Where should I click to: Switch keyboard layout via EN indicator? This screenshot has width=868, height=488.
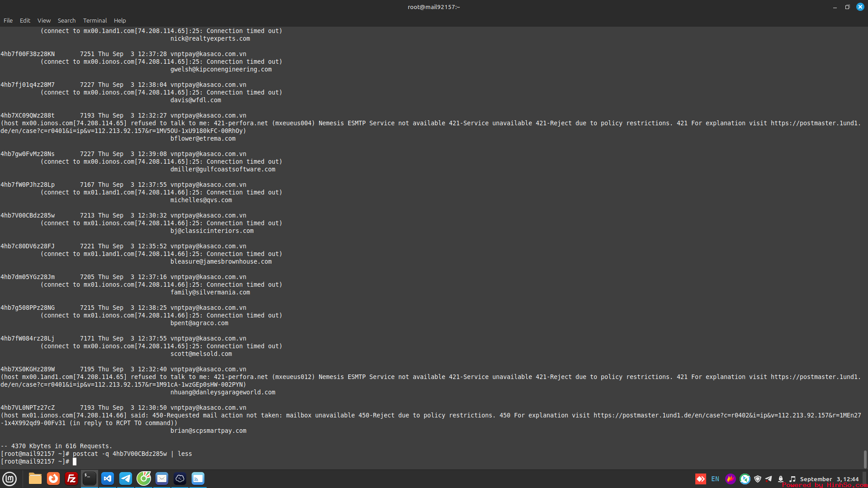click(x=715, y=479)
